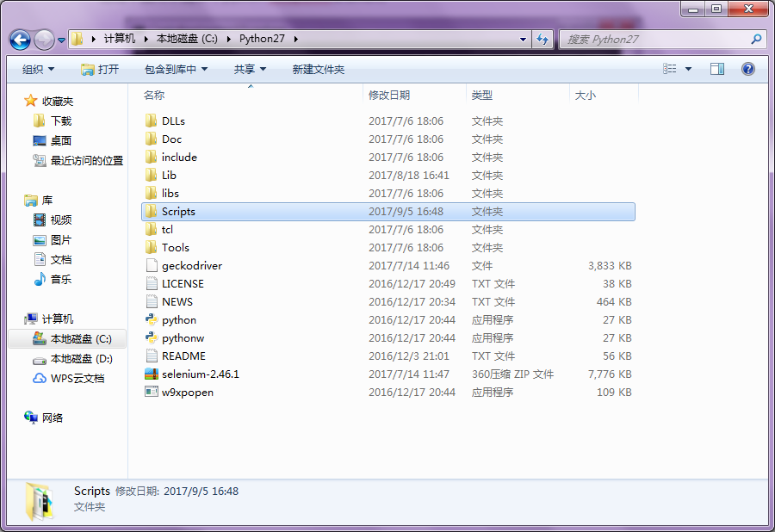This screenshot has height=532, width=775.
Task: Click the back navigation arrow button
Action: coord(21,40)
